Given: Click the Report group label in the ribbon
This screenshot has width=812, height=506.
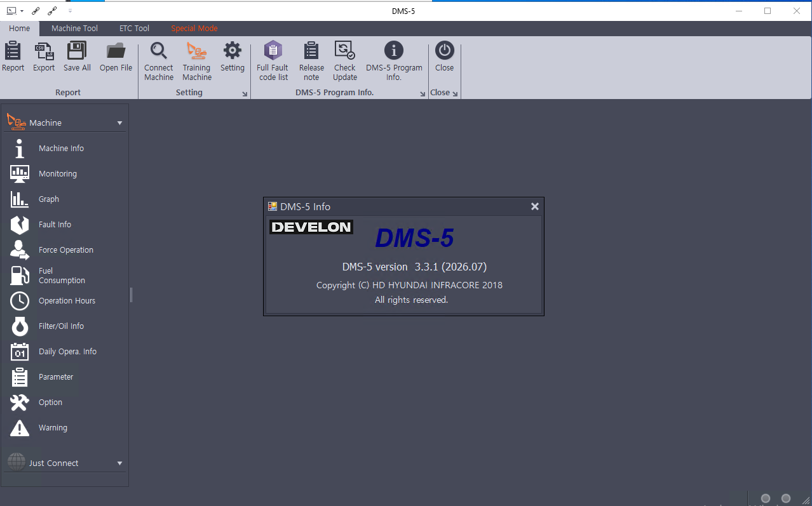Looking at the screenshot, I should [x=68, y=93].
